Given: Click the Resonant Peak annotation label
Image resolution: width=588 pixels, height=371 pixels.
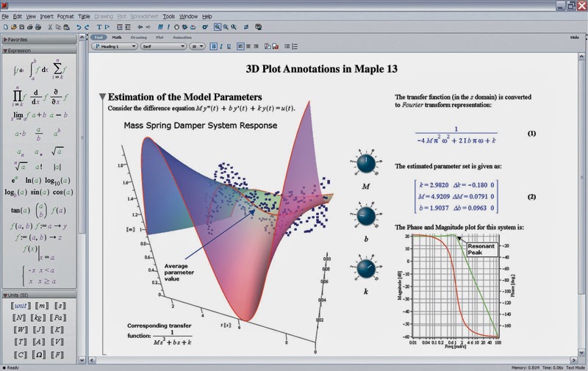Looking at the screenshot, I should [x=481, y=249].
